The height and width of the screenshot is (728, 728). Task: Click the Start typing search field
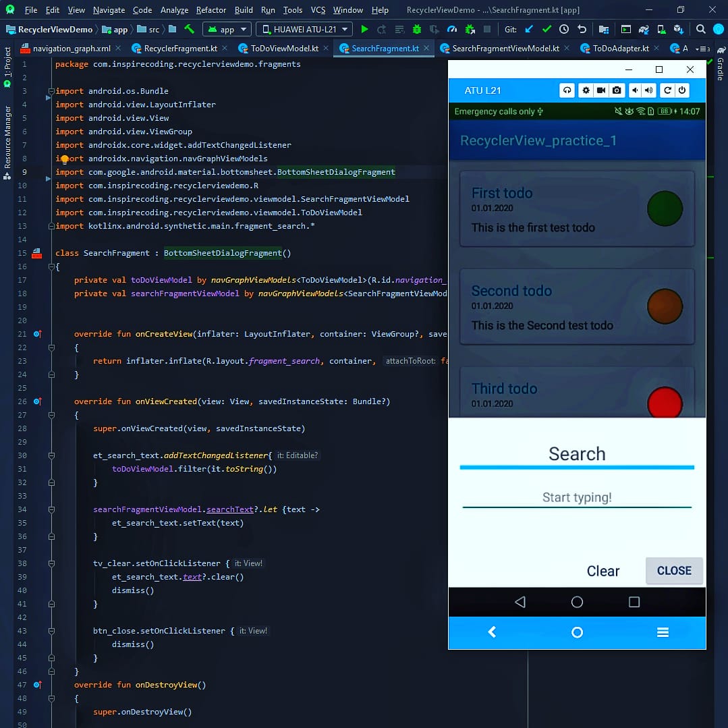click(x=577, y=497)
